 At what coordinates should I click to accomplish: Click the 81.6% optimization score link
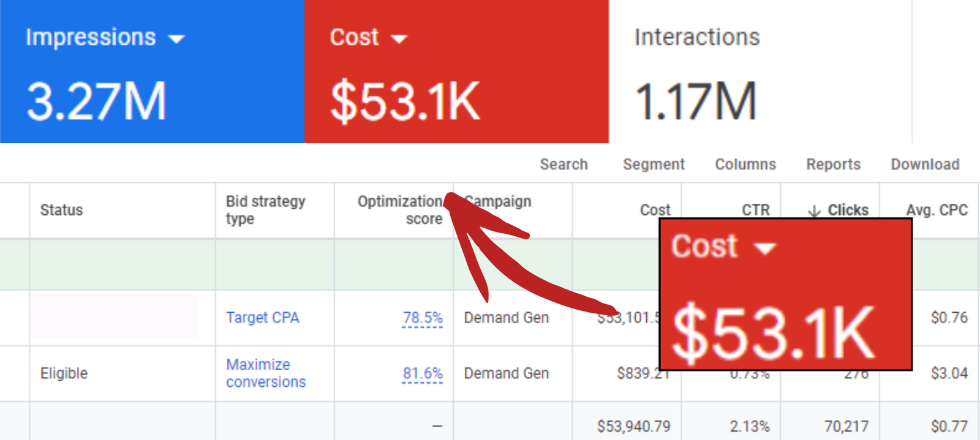(x=422, y=373)
